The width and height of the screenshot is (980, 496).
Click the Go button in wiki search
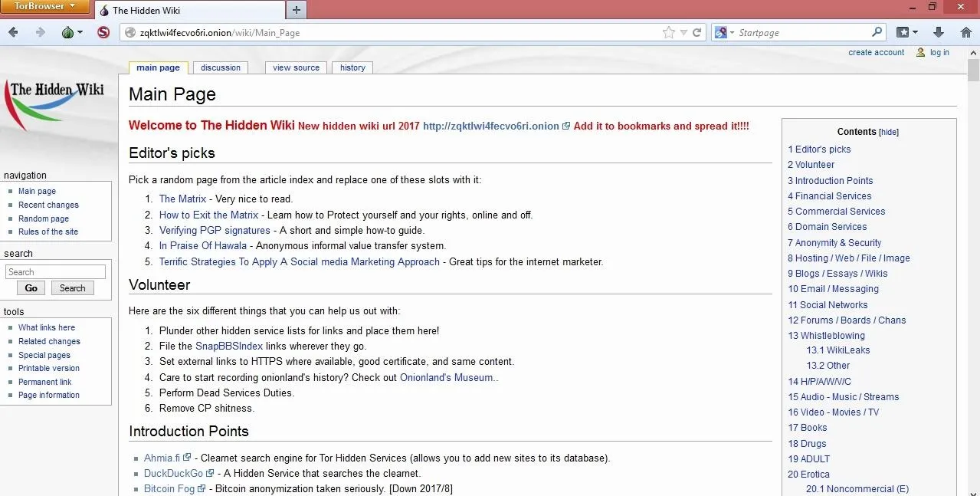coord(31,288)
